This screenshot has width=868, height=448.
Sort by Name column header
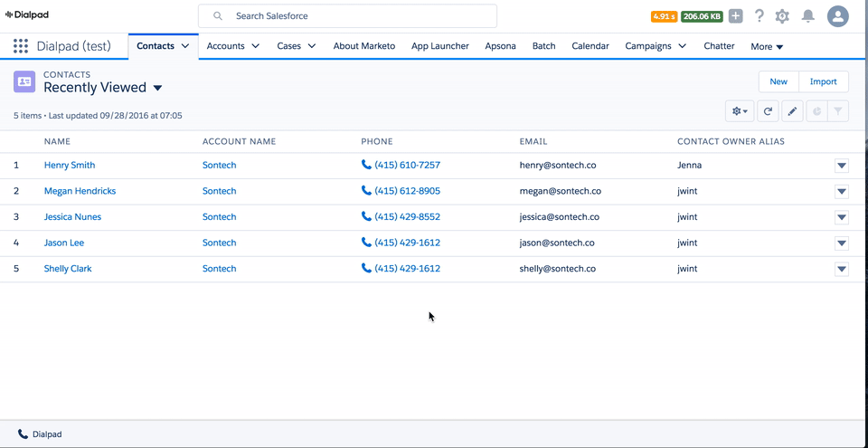[x=57, y=141]
